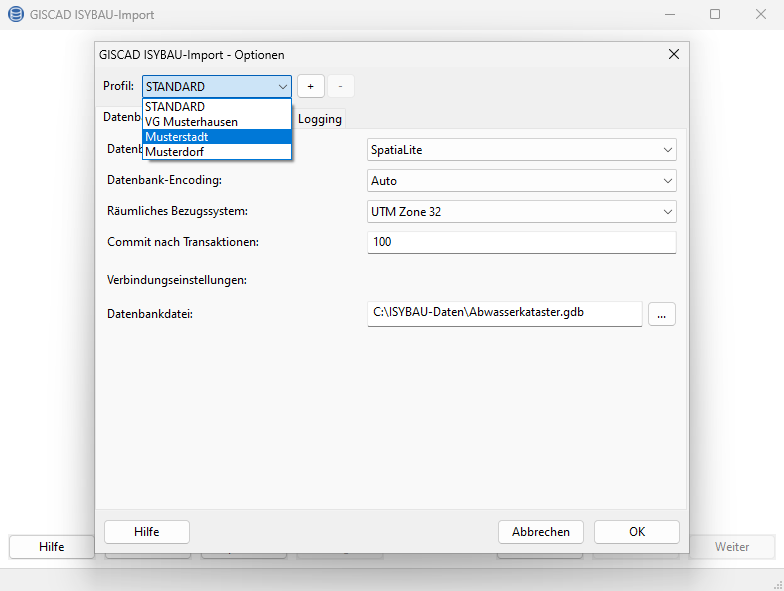Click the Räumliches Bezugssystem label
The image size is (784, 591).
[177, 211]
